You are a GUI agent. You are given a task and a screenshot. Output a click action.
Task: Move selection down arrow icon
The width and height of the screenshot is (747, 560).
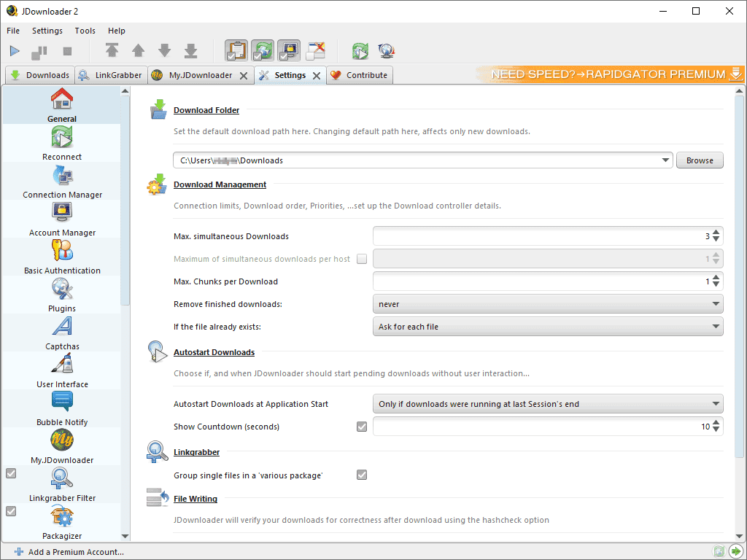(164, 50)
